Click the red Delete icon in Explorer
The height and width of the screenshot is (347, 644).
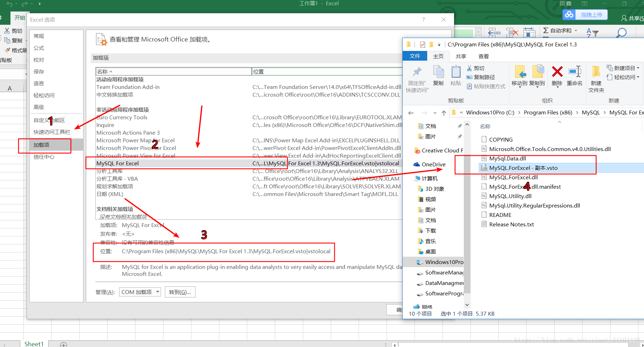tap(557, 71)
